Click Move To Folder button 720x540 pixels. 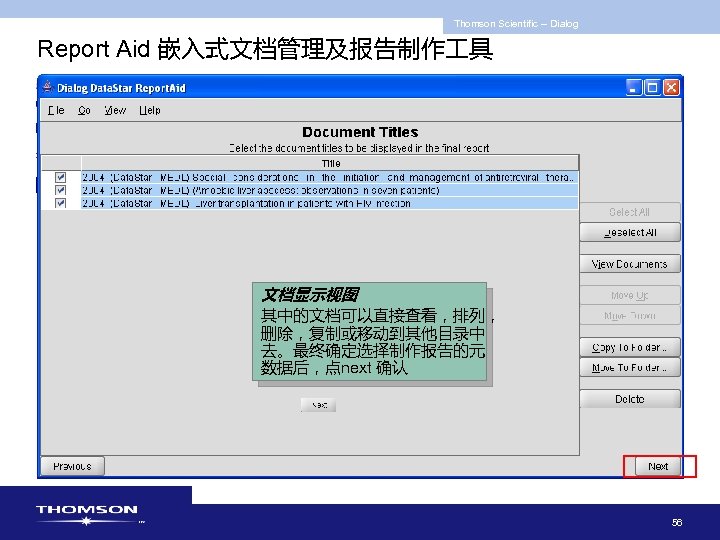click(630, 367)
